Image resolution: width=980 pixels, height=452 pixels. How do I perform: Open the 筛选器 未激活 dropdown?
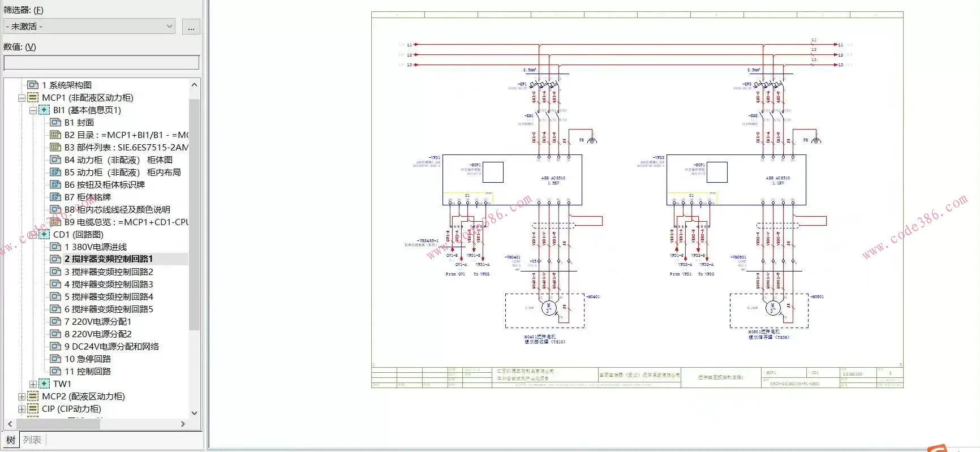tap(89, 26)
